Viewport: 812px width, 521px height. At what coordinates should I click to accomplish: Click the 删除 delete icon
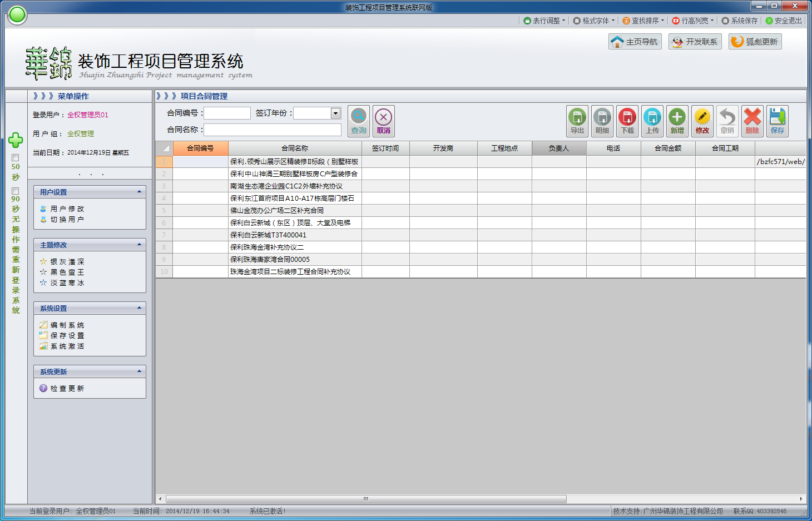[x=752, y=121]
